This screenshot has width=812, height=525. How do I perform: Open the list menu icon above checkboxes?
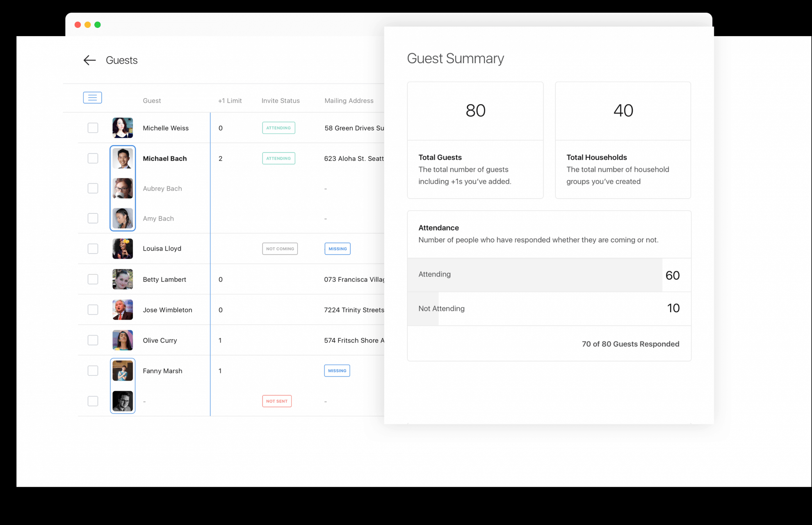point(92,98)
